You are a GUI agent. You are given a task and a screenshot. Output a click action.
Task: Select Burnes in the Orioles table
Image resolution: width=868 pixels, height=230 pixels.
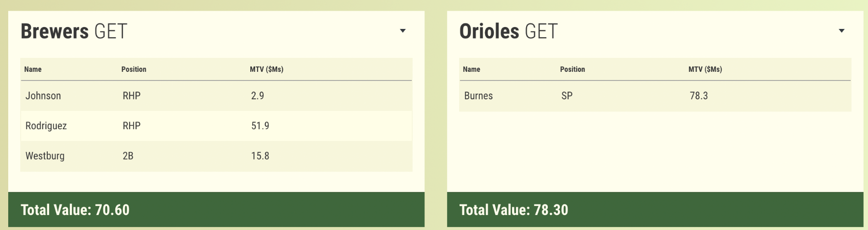tap(478, 95)
